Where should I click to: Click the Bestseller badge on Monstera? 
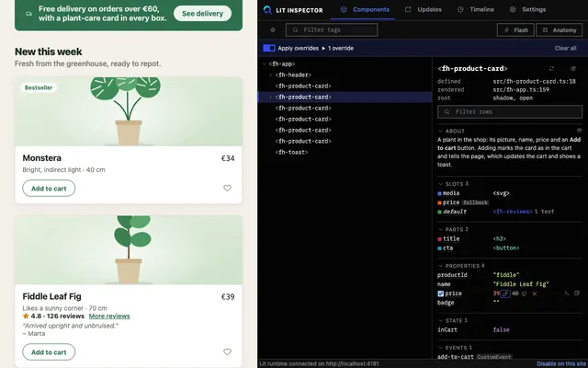pos(39,88)
